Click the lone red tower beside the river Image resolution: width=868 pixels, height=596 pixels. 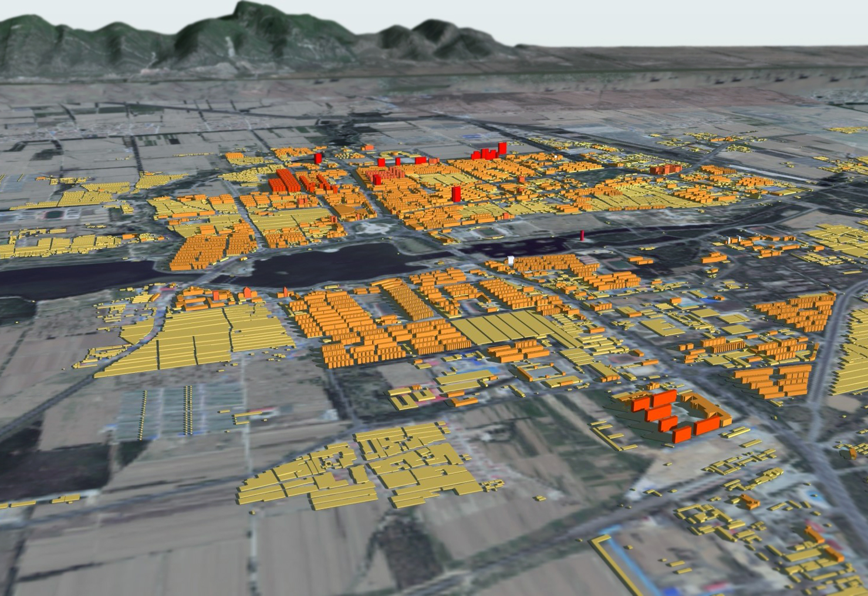582,235
